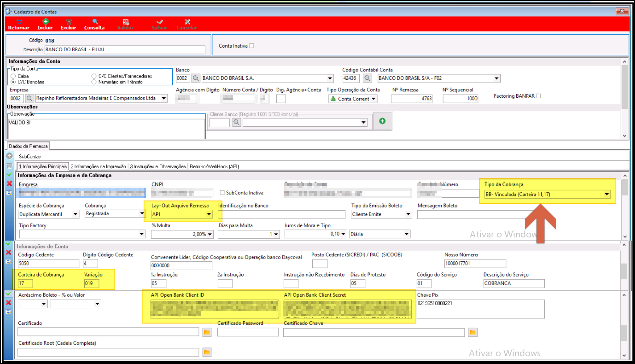Click red X beside Informações de Conta section

[8, 252]
